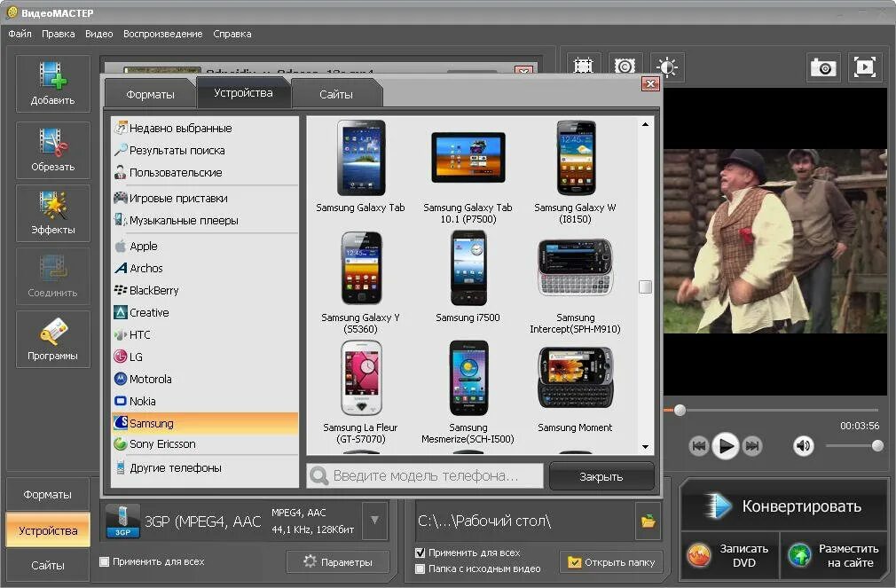Choose Samsung in the brand list
Screen dimensions: 896x588
point(205,423)
